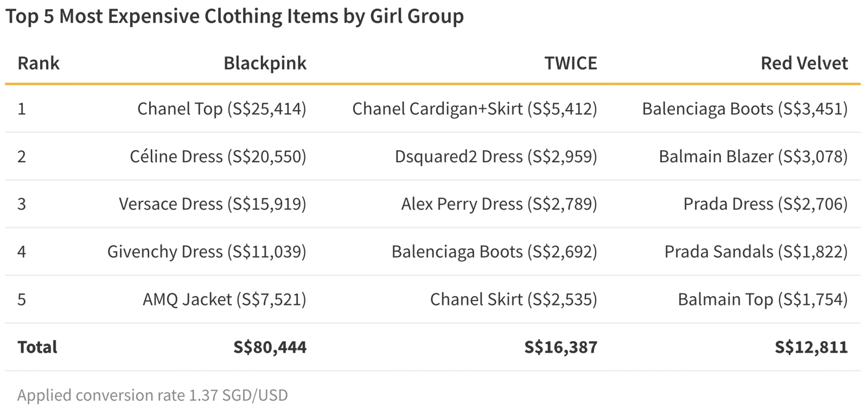
Task: Click the Dsquared2 Dress (S$2,959) cell
Action: click(496, 157)
